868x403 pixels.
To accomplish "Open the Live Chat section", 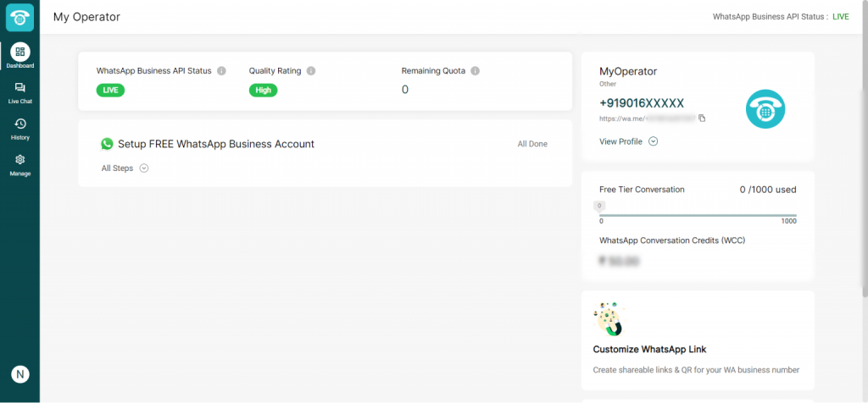I will point(20,93).
